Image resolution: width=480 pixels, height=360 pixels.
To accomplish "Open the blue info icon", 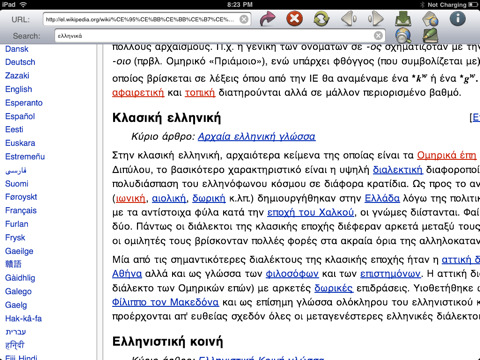I will (458, 18).
